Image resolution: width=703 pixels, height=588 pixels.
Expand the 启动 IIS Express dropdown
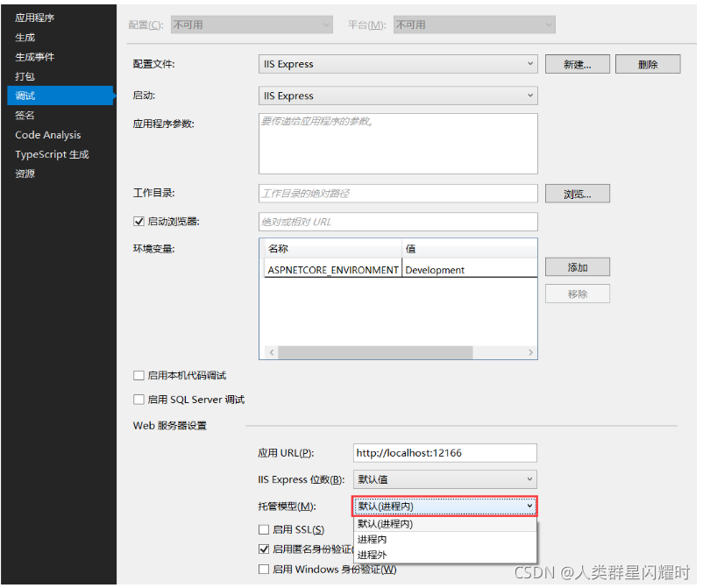398,96
